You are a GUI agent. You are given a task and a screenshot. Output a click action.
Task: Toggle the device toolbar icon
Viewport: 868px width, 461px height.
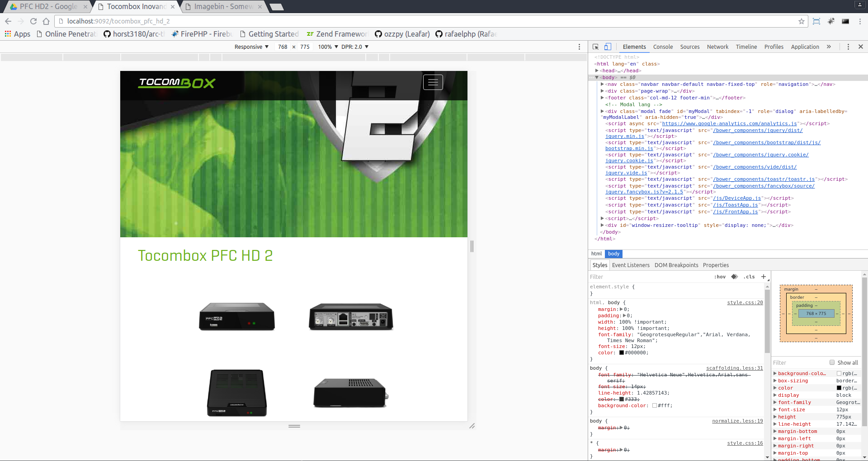pos(608,47)
